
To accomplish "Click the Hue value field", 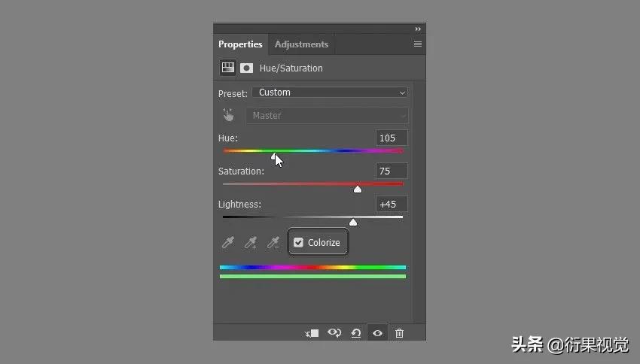I will 392,138.
